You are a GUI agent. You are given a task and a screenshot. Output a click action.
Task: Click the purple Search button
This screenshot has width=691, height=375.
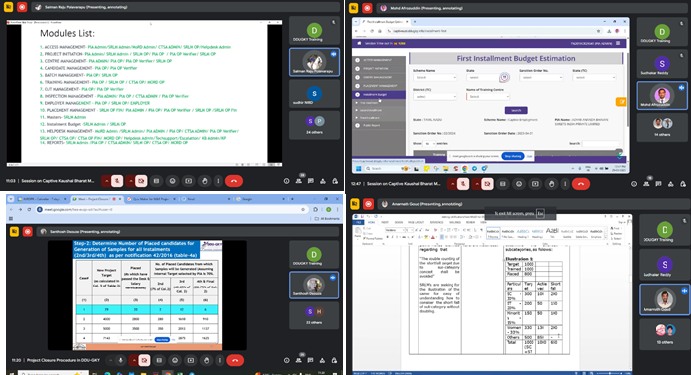point(516,111)
